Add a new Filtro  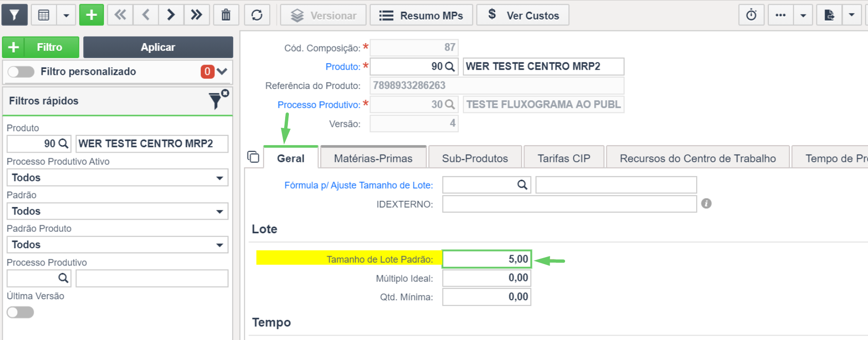point(41,47)
